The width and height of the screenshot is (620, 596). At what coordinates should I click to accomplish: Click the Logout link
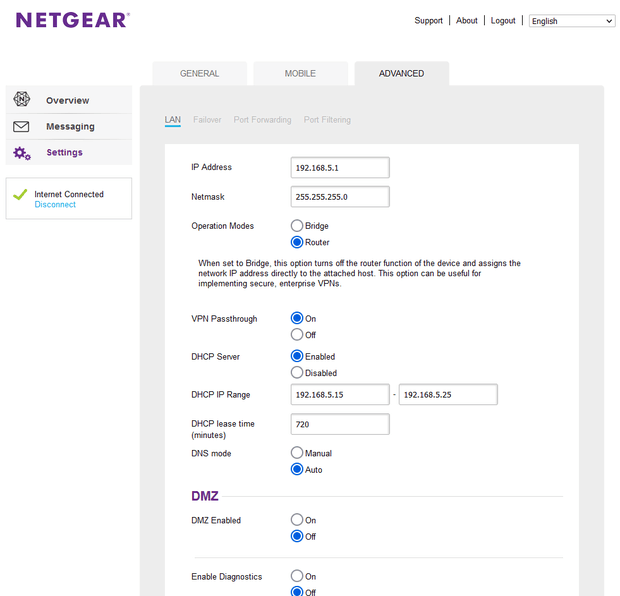click(503, 21)
